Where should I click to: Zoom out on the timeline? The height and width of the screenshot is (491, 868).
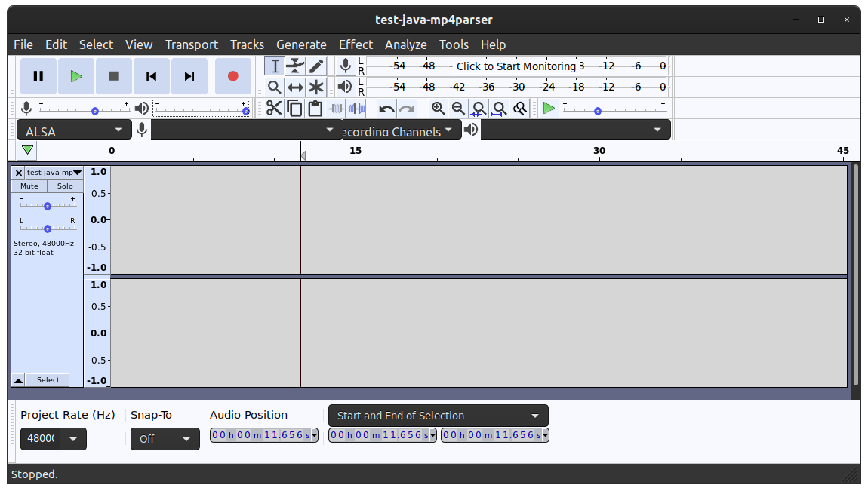pyautogui.click(x=458, y=109)
